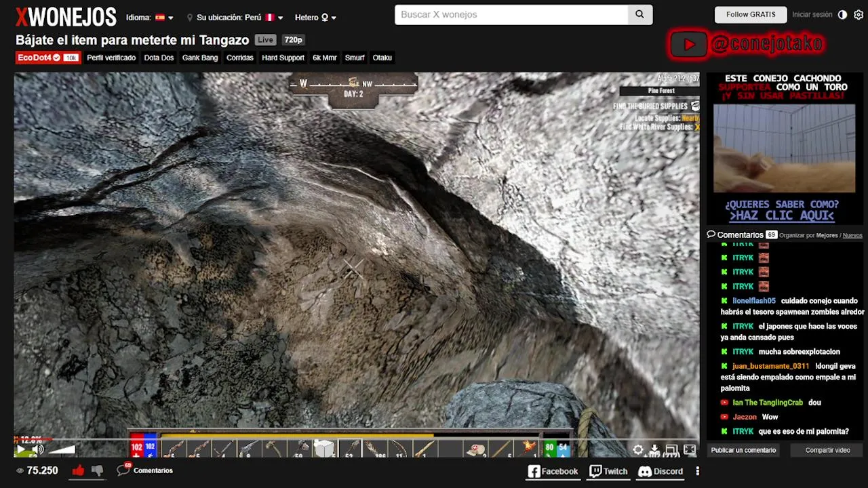Open the Discord link
The height and width of the screenshot is (488, 868).
pos(660,471)
